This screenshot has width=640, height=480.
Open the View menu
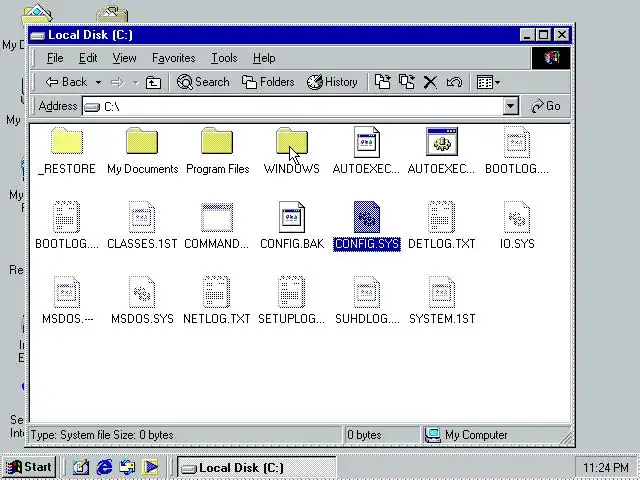(124, 58)
